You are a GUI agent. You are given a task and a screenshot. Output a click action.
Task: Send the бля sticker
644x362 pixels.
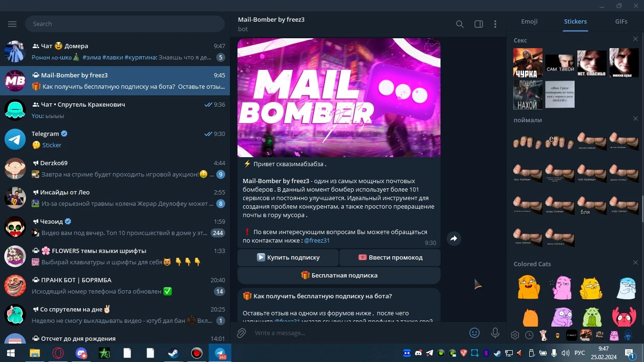click(592, 206)
